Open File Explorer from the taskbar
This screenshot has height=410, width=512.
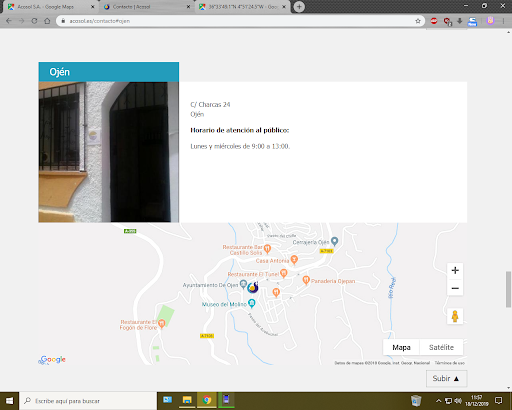pos(187,400)
